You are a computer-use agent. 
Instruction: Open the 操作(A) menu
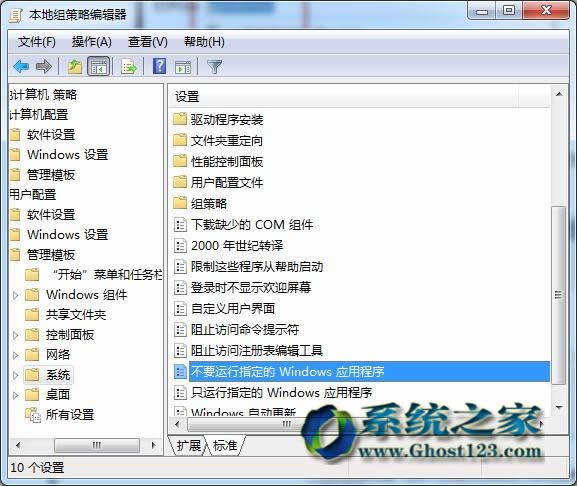92,42
